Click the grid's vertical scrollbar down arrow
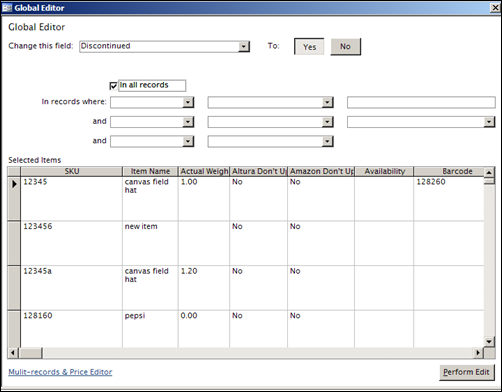This screenshot has height=392, width=502. (489, 341)
